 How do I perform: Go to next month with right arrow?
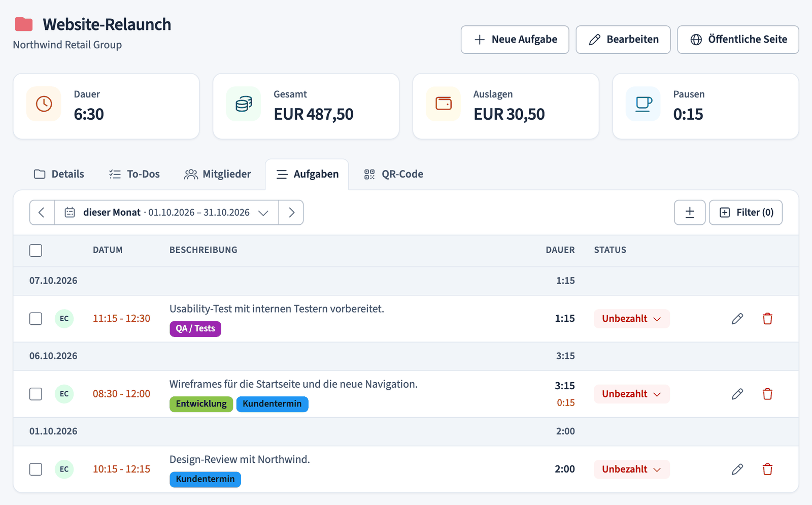coord(291,212)
